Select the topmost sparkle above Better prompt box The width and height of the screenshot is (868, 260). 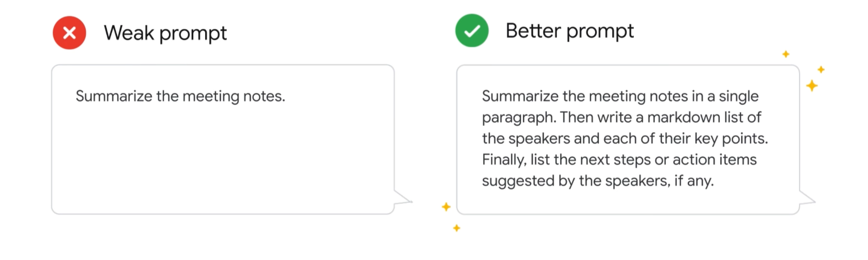point(786,54)
